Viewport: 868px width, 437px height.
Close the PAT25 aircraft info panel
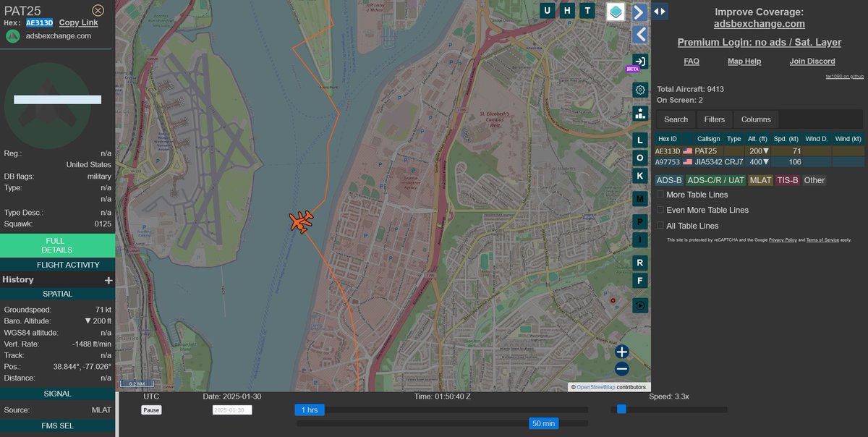(98, 10)
